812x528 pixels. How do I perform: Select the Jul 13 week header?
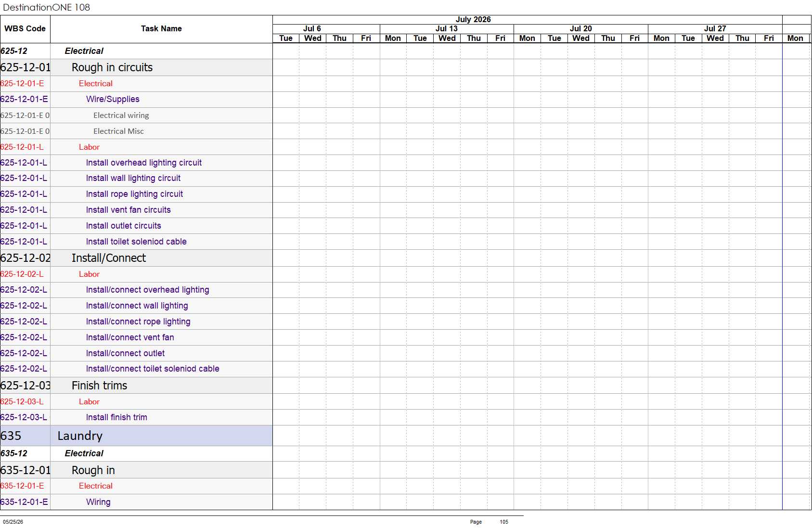click(x=447, y=29)
